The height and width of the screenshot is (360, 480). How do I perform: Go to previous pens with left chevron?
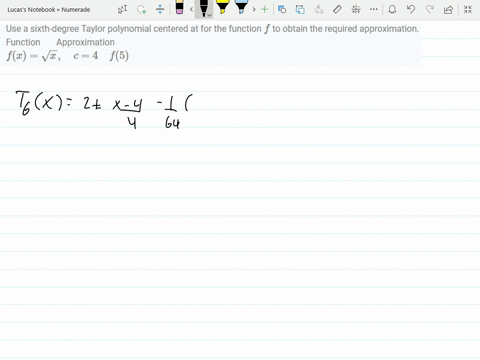tap(191, 9)
